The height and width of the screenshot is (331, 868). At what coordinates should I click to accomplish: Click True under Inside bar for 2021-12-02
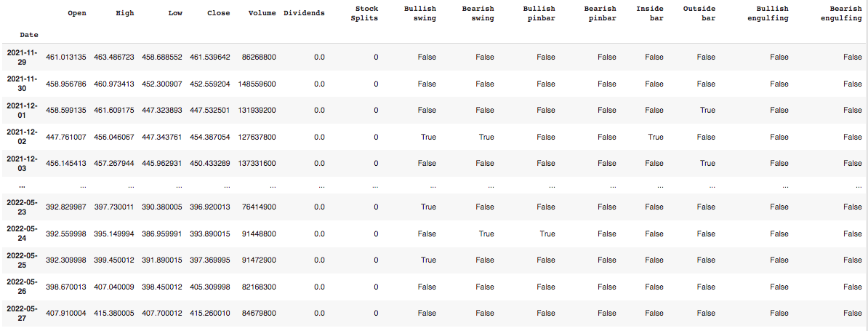656,137
